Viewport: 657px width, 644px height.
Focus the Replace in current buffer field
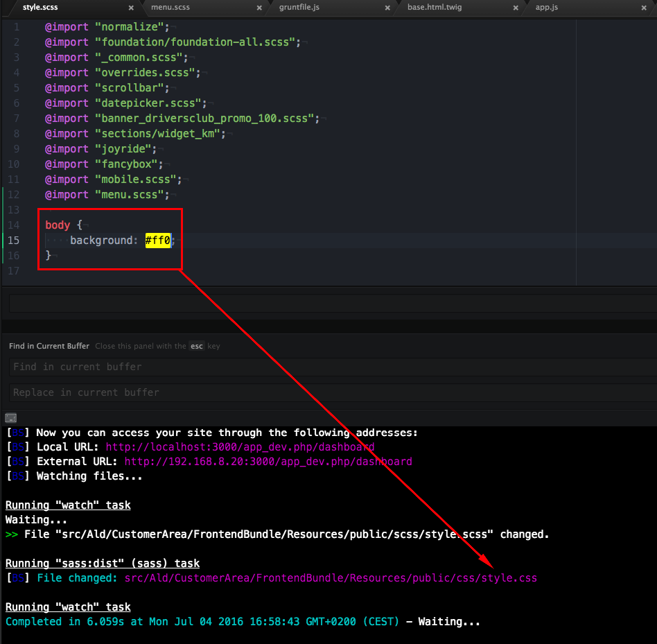[x=333, y=392]
